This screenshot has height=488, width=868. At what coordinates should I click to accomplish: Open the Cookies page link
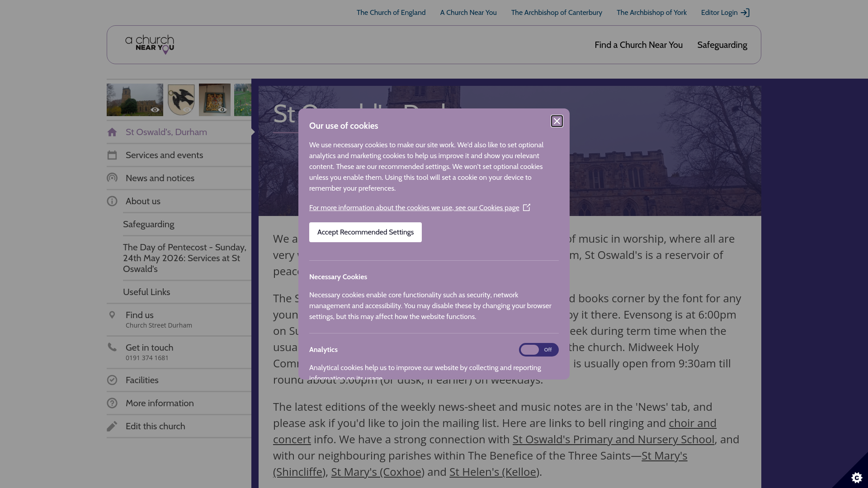tap(414, 208)
